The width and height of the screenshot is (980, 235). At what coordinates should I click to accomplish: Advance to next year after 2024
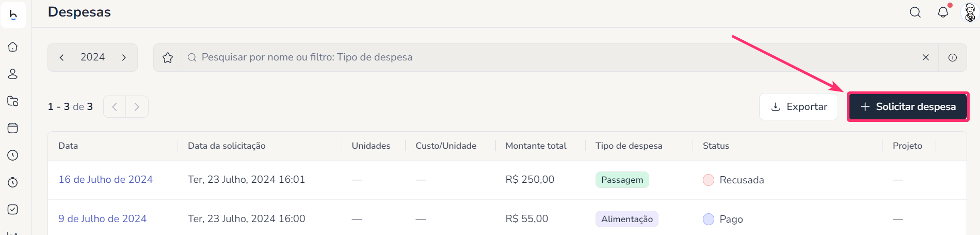(124, 57)
